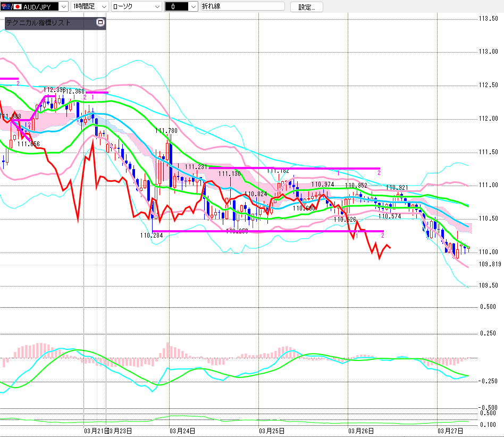504x437 pixels.
Task: Click the Australian flag icon
Action: click(5, 7)
